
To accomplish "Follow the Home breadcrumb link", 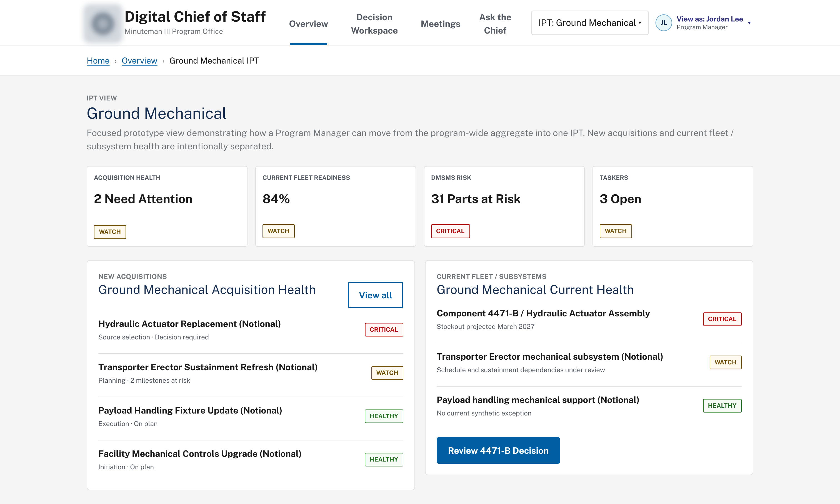I will [x=98, y=61].
